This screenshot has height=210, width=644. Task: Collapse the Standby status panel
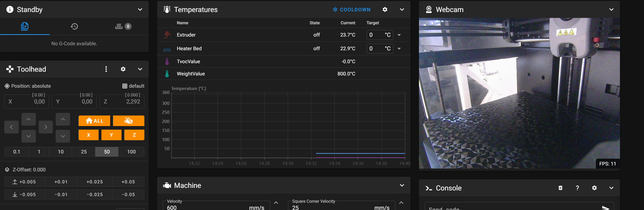(140, 9)
